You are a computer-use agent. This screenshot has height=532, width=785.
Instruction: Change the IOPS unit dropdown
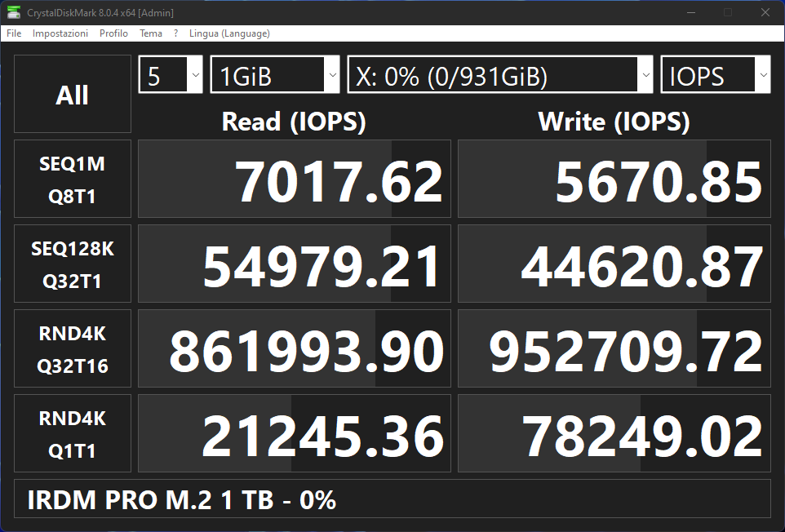[x=716, y=76]
